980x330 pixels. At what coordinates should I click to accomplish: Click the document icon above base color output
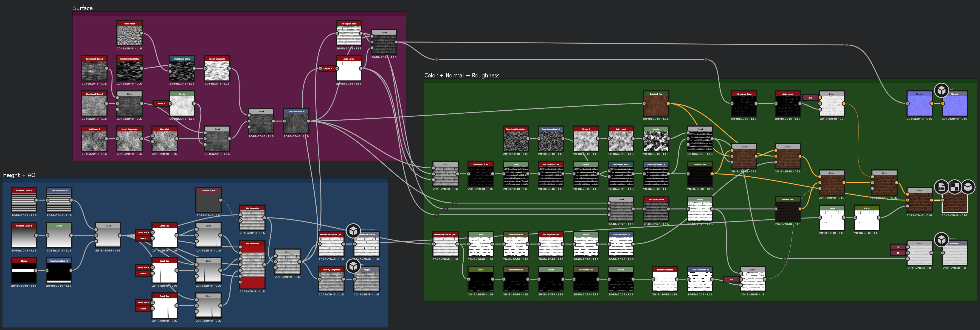tap(941, 187)
